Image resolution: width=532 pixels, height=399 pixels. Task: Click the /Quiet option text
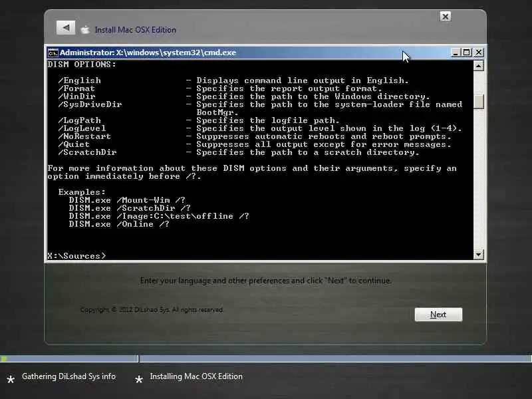pyautogui.click(x=74, y=144)
